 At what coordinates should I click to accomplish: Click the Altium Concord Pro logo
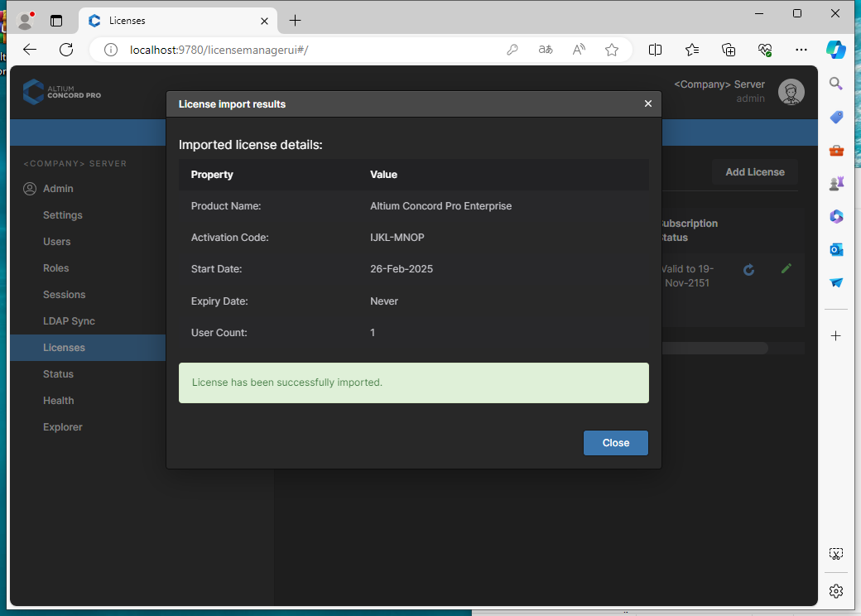(62, 91)
